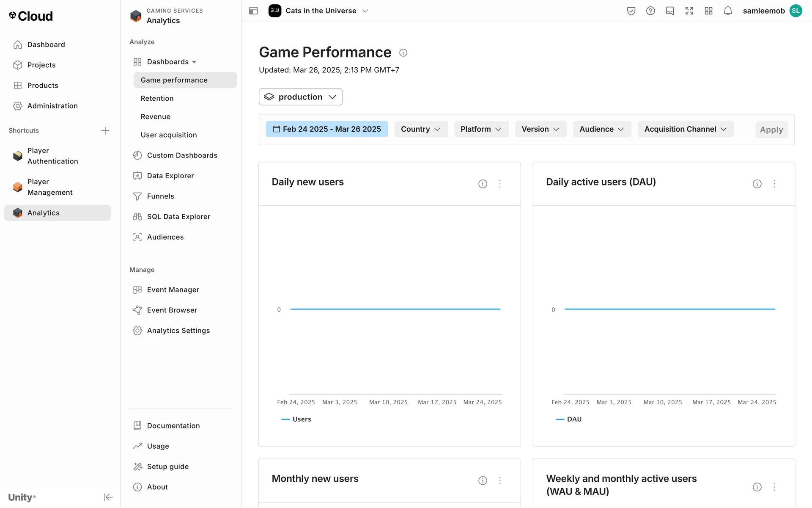Image resolution: width=812 pixels, height=508 pixels.
Task: Click the help question mark icon
Action: pos(650,11)
